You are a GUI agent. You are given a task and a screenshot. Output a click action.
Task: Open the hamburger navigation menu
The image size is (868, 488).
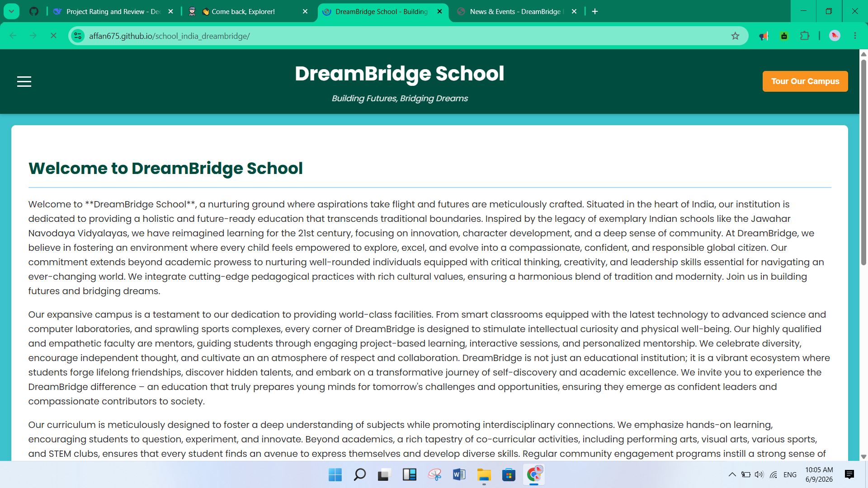pyautogui.click(x=24, y=81)
